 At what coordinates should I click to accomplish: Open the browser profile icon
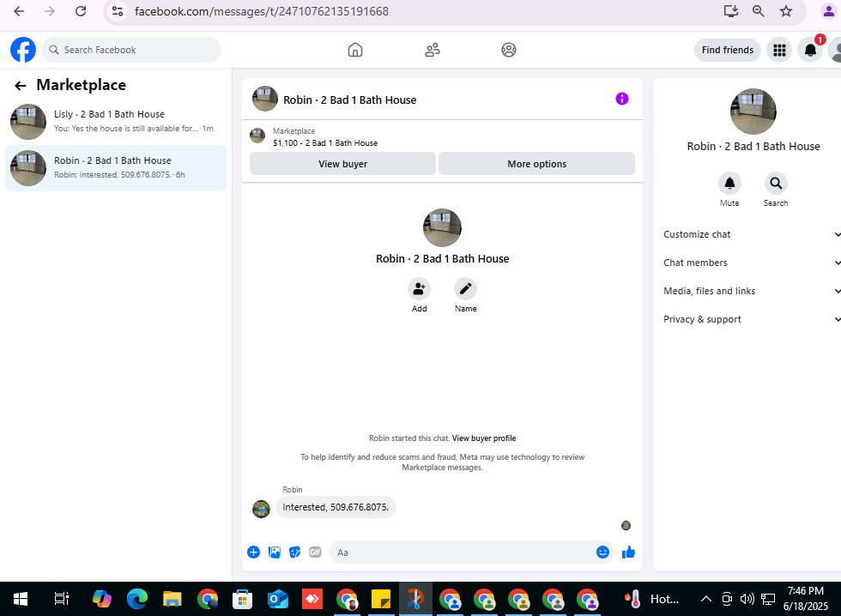[828, 11]
